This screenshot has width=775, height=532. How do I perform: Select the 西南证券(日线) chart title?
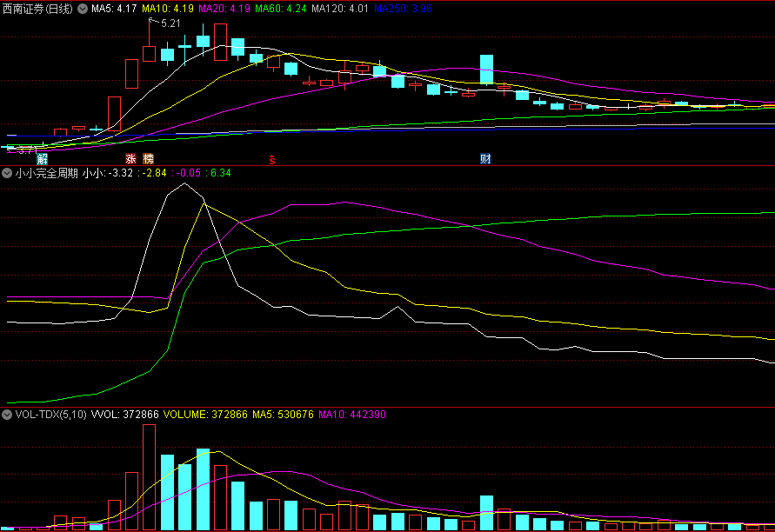coord(37,9)
